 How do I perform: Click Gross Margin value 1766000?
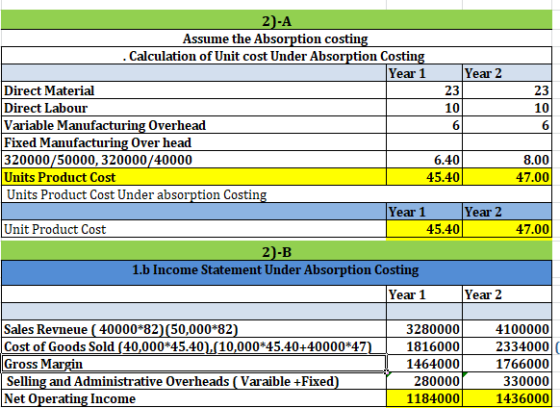507,363
